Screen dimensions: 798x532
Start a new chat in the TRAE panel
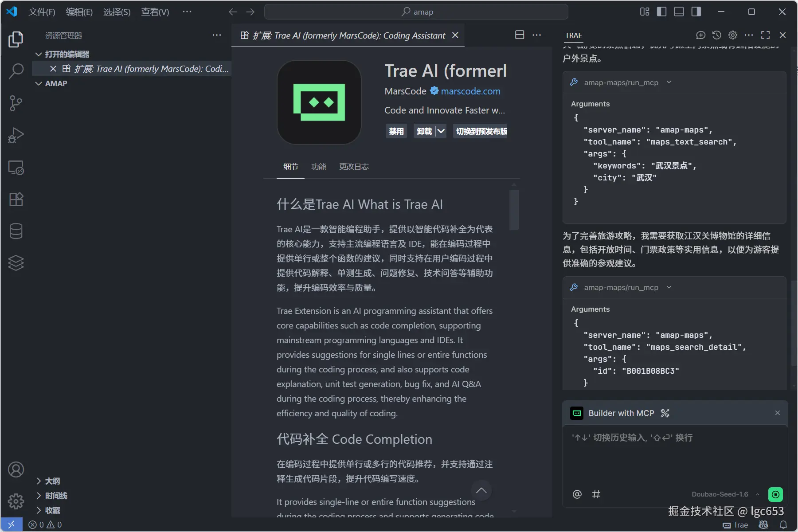point(700,35)
